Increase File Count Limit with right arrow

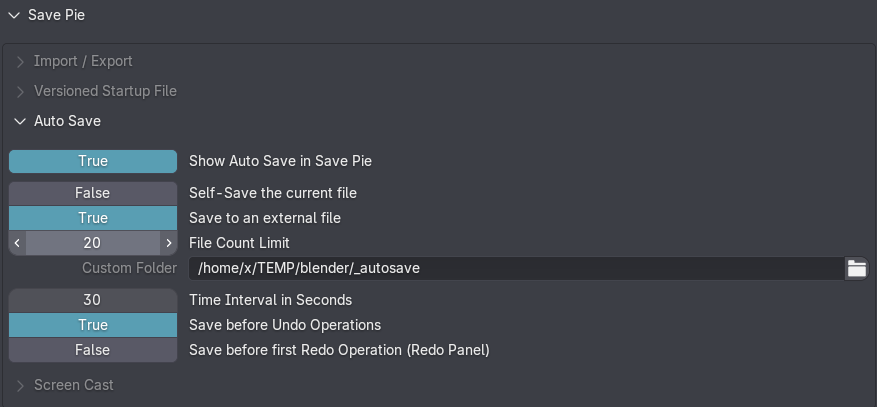[168, 243]
